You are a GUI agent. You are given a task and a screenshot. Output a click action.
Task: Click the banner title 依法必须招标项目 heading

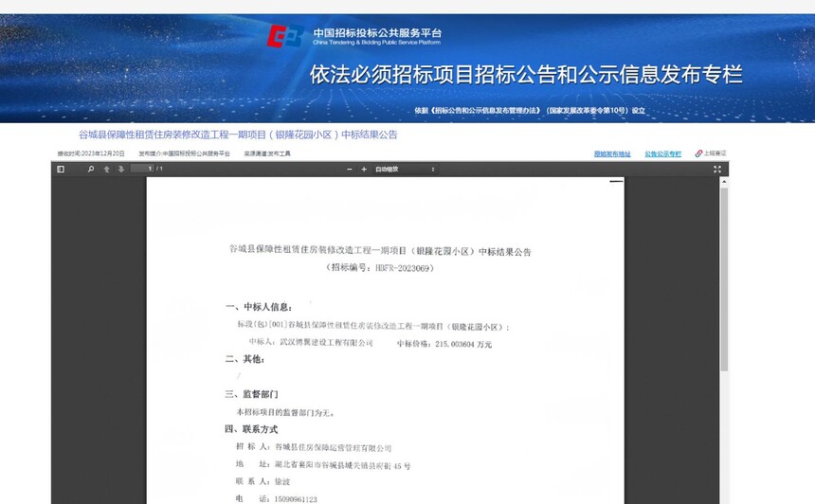[526, 75]
